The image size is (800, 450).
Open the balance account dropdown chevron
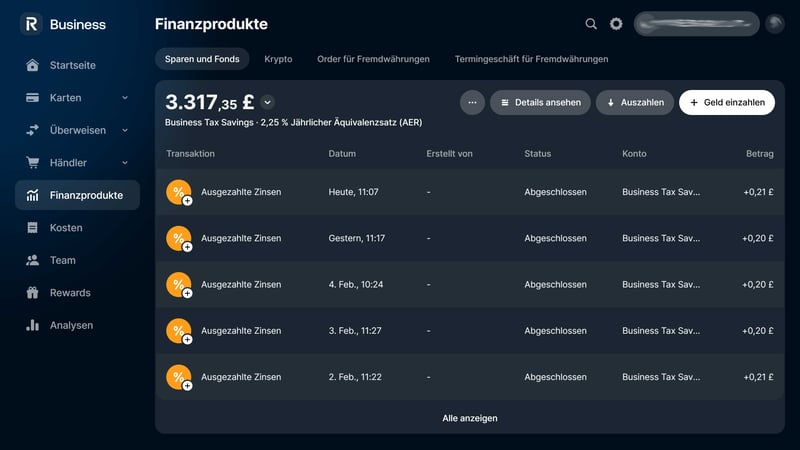tap(268, 102)
